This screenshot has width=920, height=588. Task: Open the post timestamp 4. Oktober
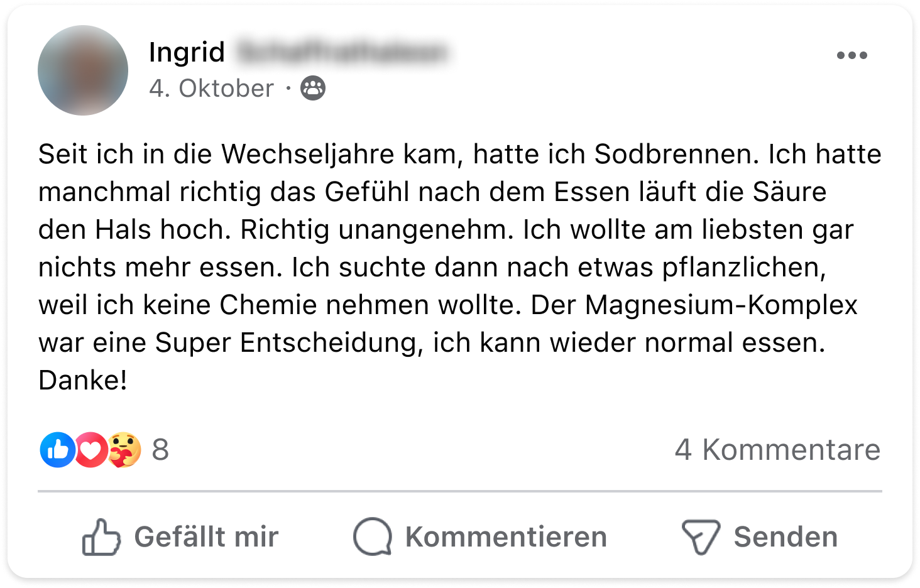pyautogui.click(x=211, y=89)
